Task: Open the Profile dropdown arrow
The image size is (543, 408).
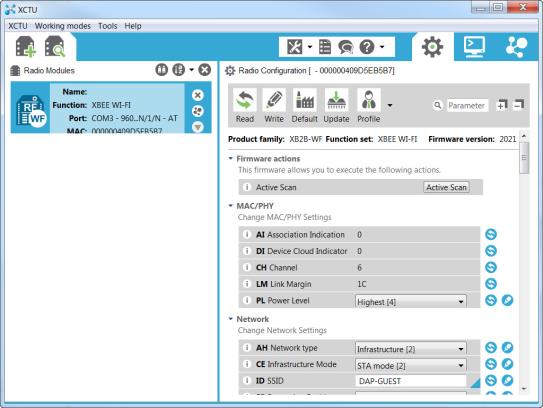Action: tap(390, 105)
